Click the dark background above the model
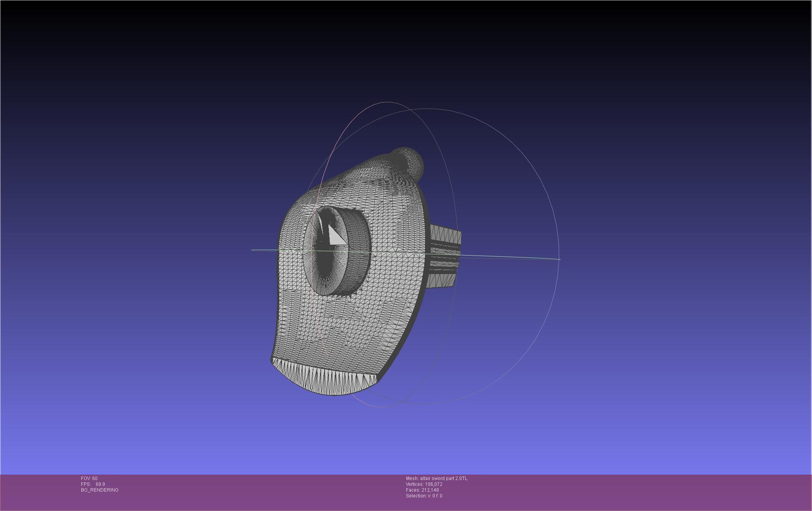 pos(387,46)
